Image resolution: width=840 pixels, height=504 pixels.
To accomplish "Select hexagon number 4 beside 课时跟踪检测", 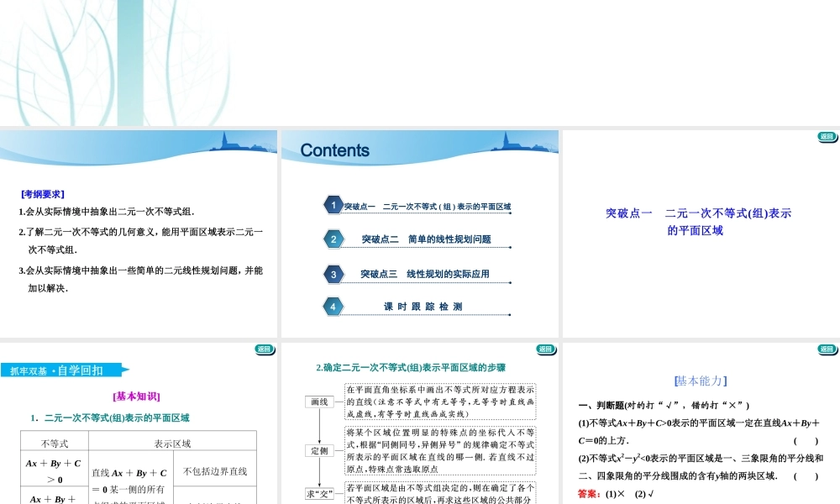I will pyautogui.click(x=333, y=307).
